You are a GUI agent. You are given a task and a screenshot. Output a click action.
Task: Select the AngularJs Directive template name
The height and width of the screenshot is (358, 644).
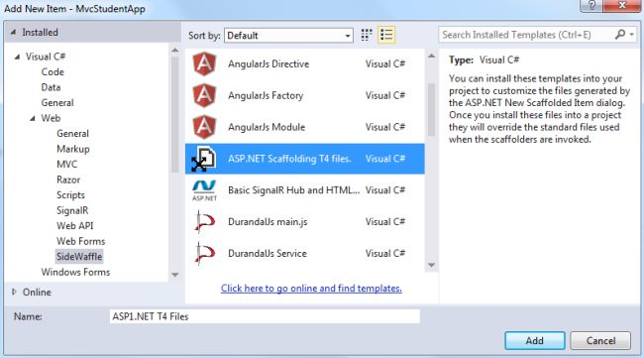point(268,64)
